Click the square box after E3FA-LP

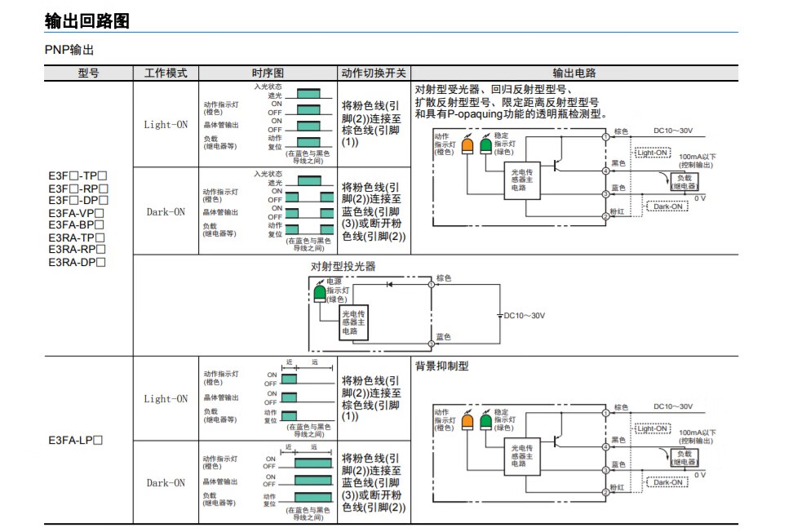pos(98,441)
